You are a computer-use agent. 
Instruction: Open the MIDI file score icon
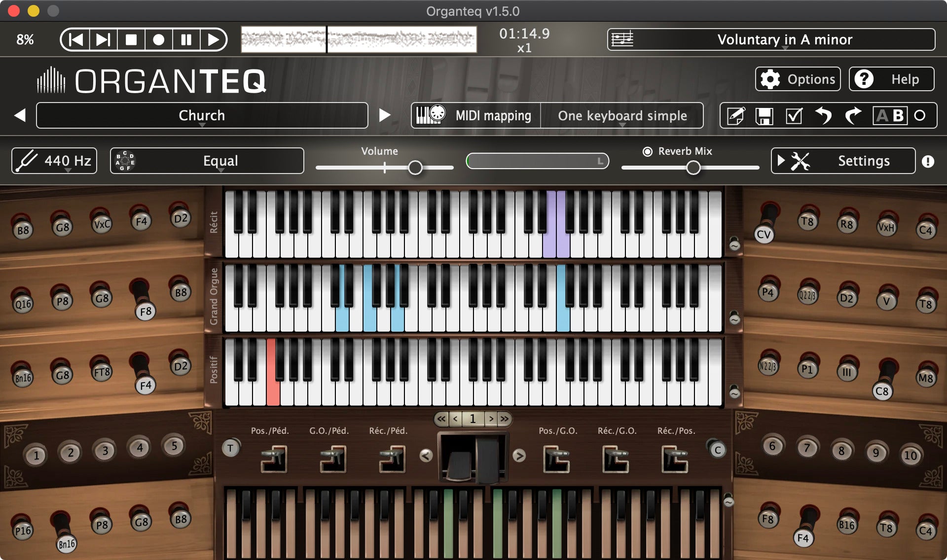tap(622, 39)
